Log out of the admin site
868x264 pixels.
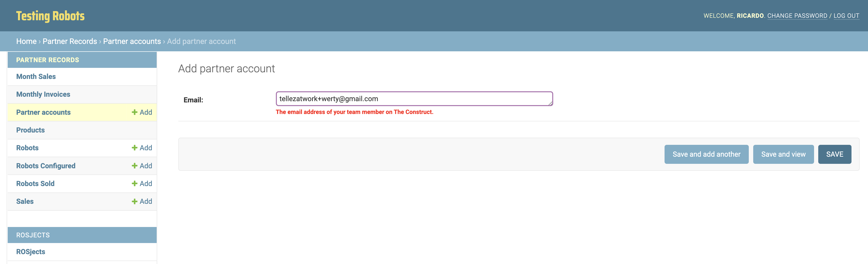coord(846,16)
